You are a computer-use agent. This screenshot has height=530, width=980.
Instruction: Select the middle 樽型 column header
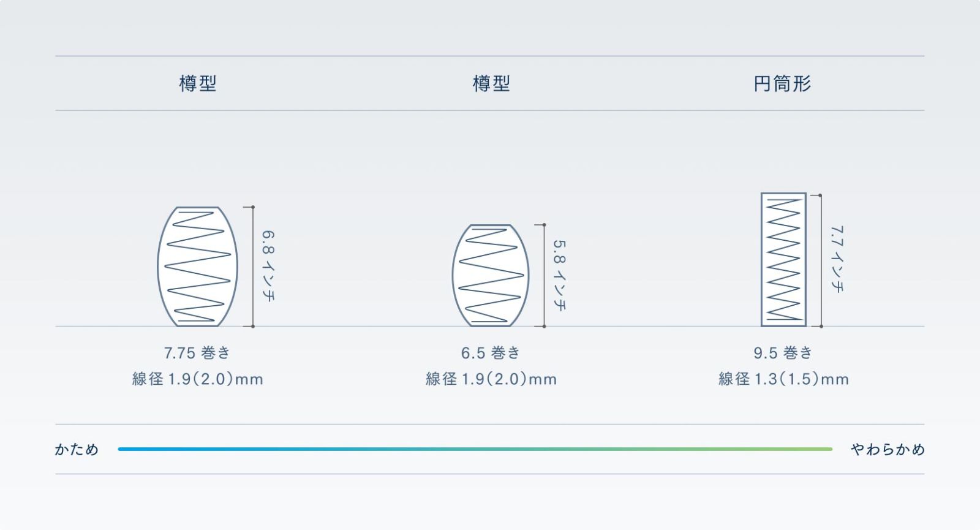click(x=491, y=83)
